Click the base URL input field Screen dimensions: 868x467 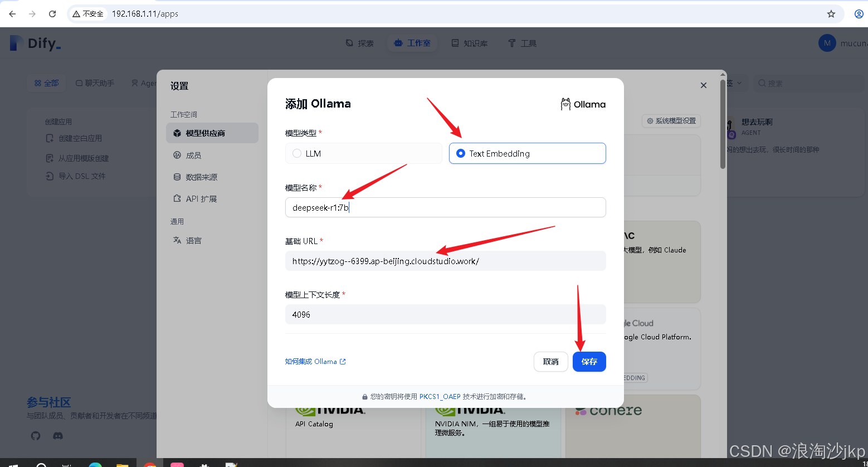[x=445, y=261]
